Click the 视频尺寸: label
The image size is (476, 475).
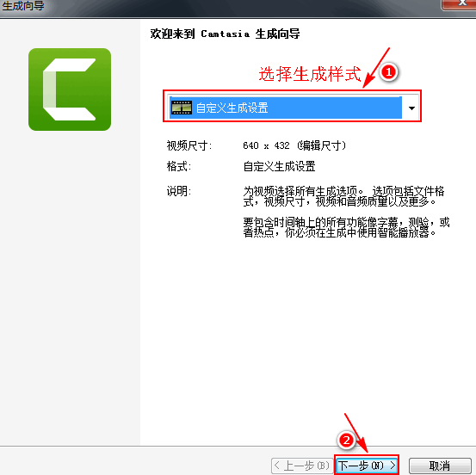coord(189,145)
